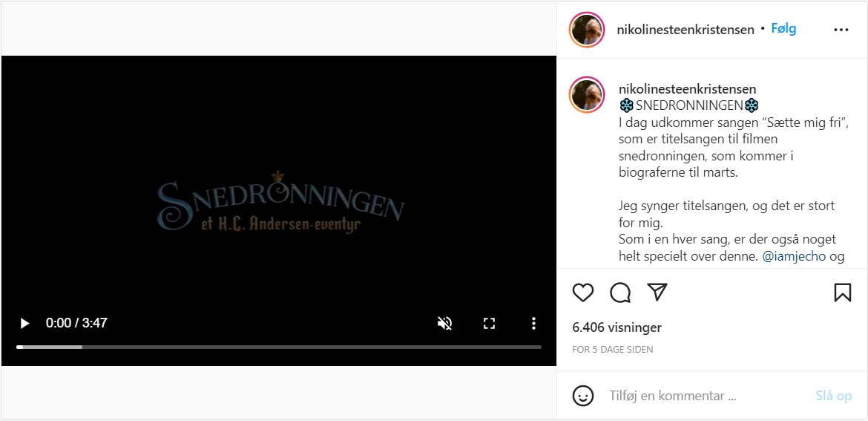
Task: Follow the account via the Følg link
Action: point(784,29)
